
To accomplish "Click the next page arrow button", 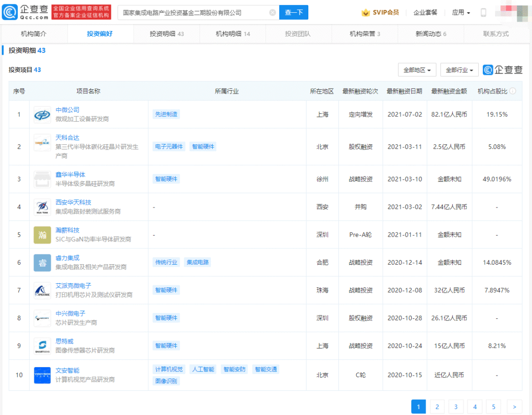I will tap(514, 407).
